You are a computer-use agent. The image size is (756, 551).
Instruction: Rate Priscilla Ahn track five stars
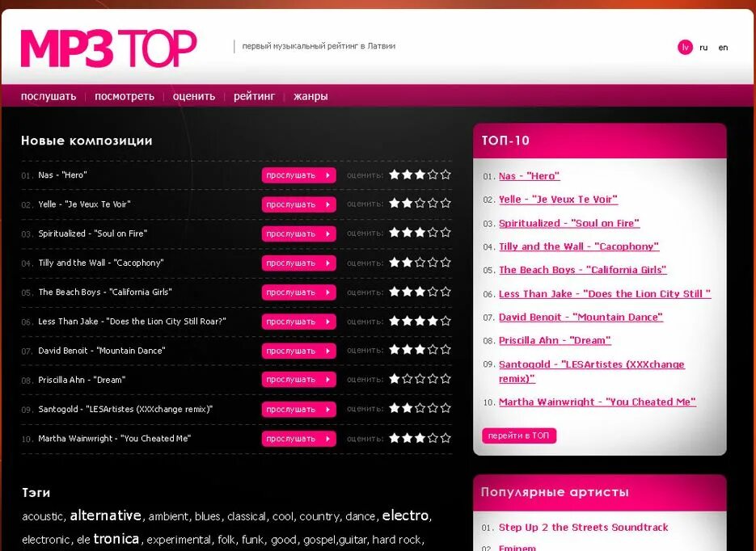446,379
